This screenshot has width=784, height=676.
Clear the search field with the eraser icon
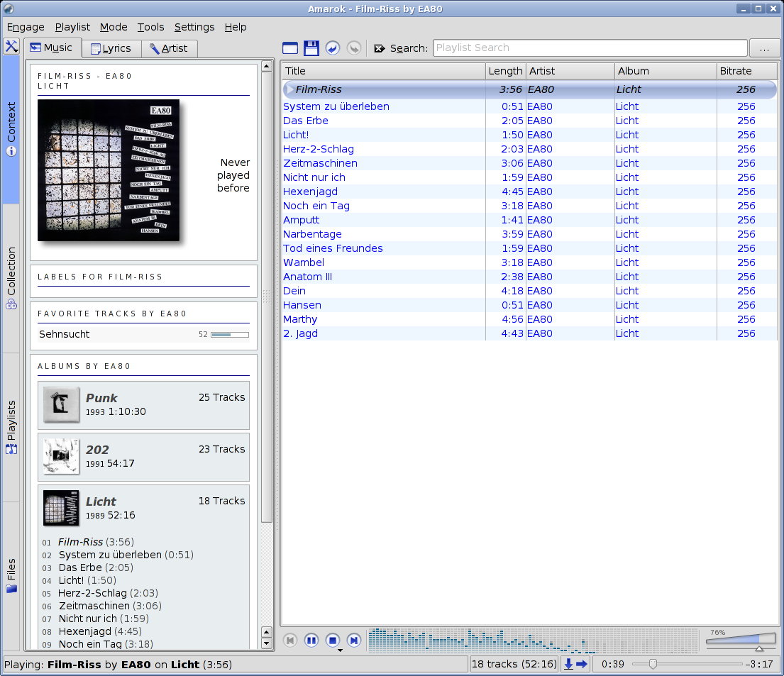pyautogui.click(x=380, y=48)
